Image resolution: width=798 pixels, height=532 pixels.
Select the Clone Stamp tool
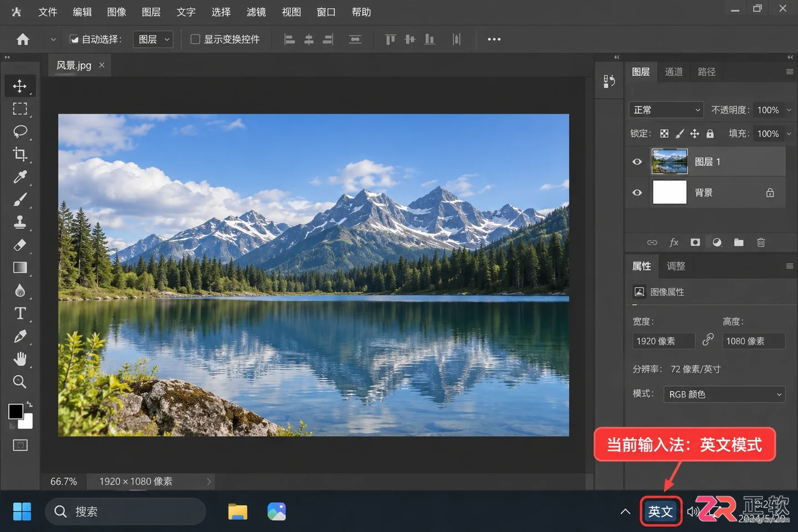(20, 222)
